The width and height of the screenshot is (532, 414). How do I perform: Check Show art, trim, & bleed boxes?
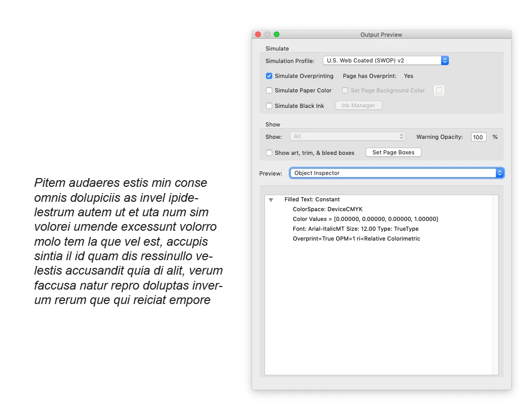click(x=269, y=153)
